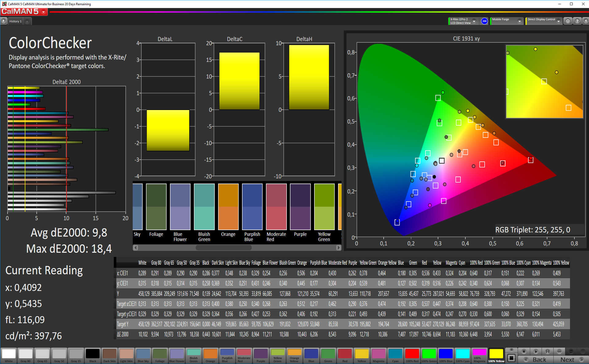Click the single read bracket icon
589x364 pixels.
(x=548, y=351)
